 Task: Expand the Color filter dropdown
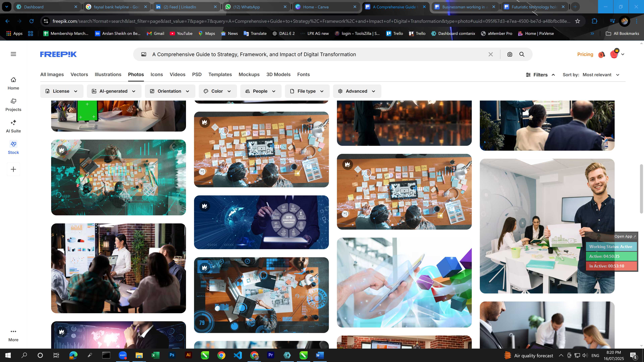coord(218,91)
